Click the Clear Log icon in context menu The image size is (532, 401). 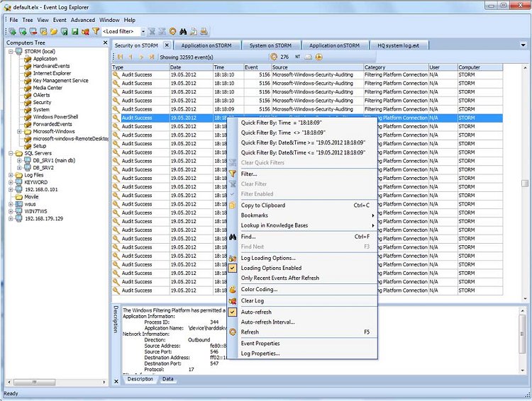232,301
